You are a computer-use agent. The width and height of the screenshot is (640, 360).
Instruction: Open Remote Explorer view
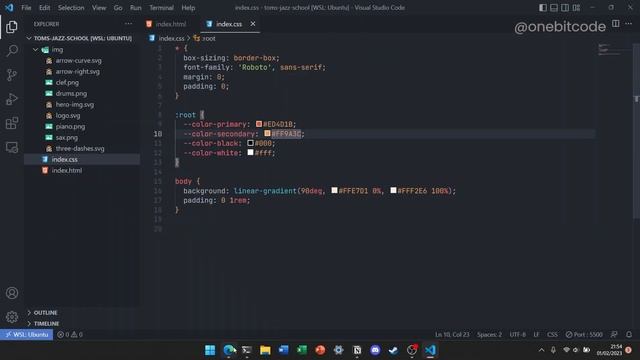12,147
